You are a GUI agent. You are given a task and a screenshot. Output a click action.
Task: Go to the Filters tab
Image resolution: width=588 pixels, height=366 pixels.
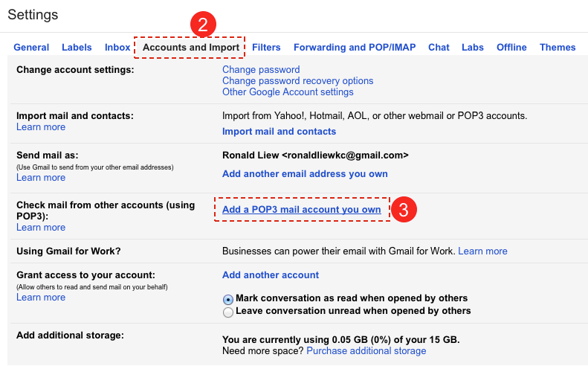pos(266,48)
